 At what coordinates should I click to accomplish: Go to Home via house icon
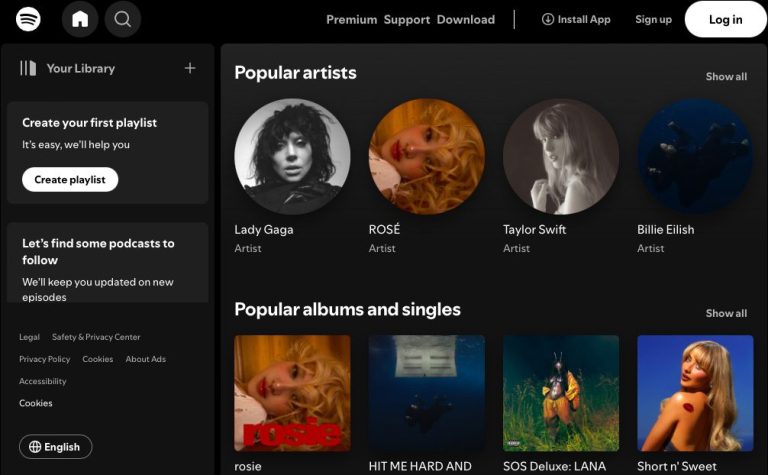click(x=80, y=19)
